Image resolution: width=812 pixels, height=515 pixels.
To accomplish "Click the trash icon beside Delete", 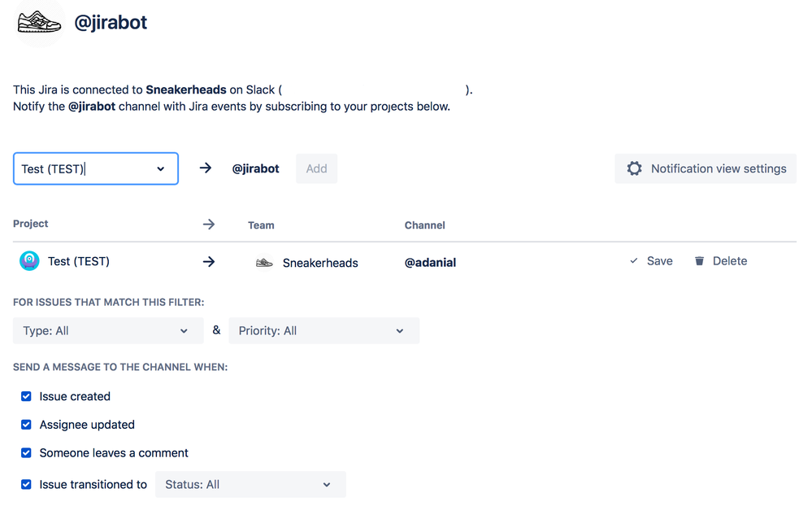I will [699, 260].
